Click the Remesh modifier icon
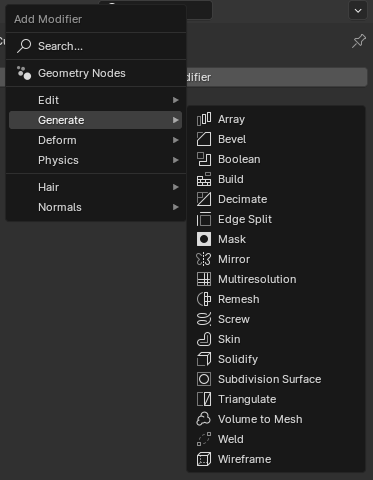The height and width of the screenshot is (480, 373). click(204, 299)
